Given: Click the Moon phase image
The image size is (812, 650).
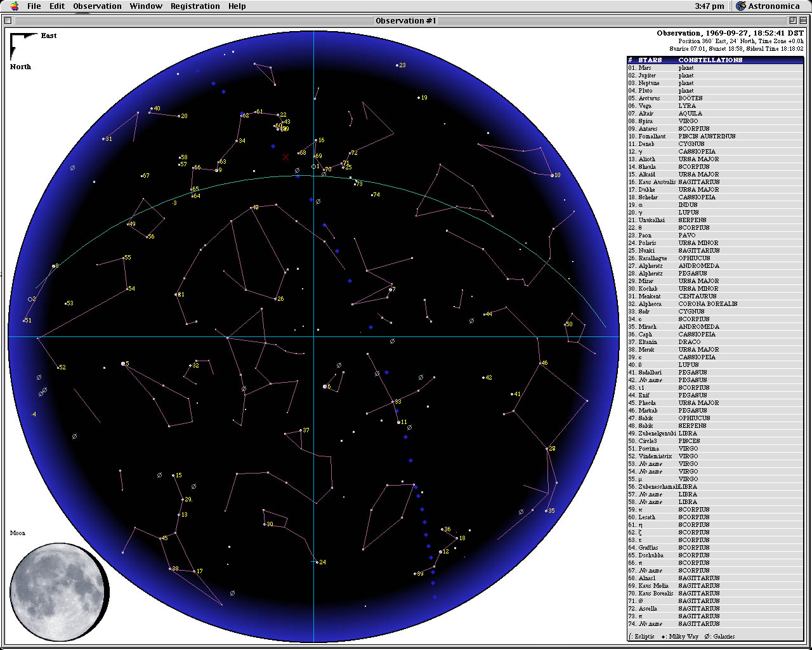Looking at the screenshot, I should (x=58, y=592).
